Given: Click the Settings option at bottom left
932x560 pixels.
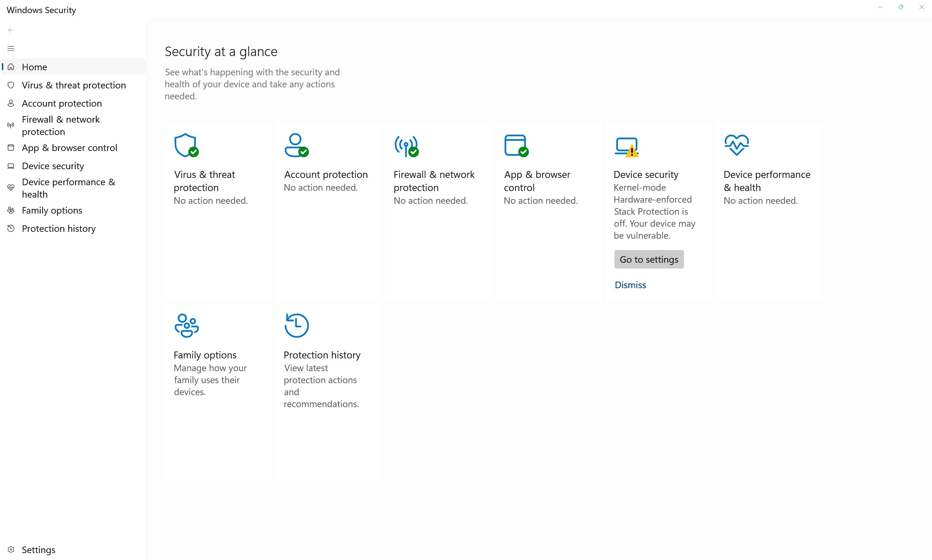Looking at the screenshot, I should (x=39, y=549).
